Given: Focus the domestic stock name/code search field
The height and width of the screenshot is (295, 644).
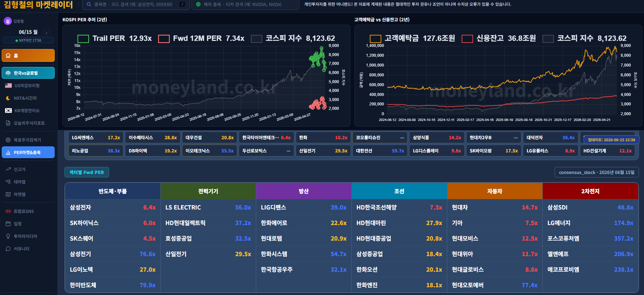Looking at the screenshot, I should 136,4.
